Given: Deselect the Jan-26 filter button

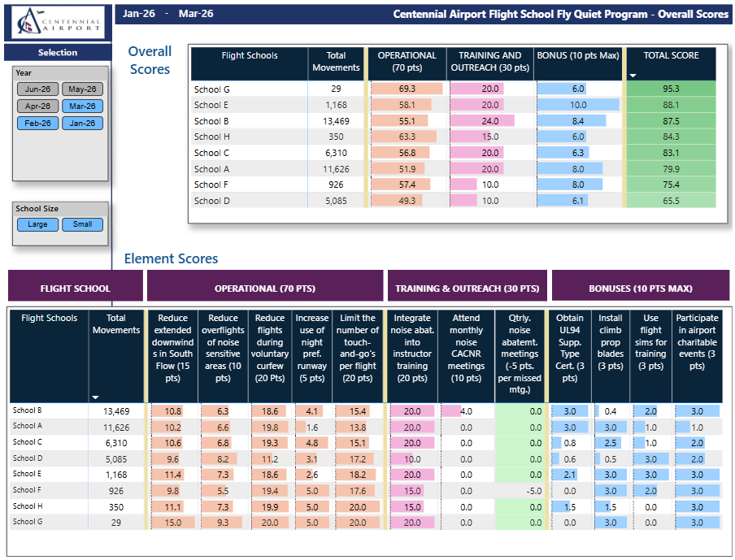Looking at the screenshot, I should pyautogui.click(x=82, y=124).
